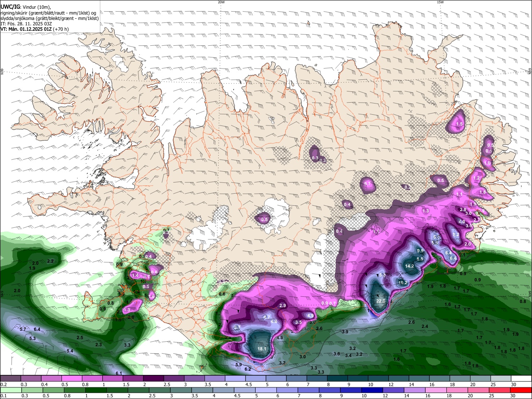Screen dimensions: 532x399
Task: Click the 5.3 rain value in southwest sea
Action: (32, 338)
